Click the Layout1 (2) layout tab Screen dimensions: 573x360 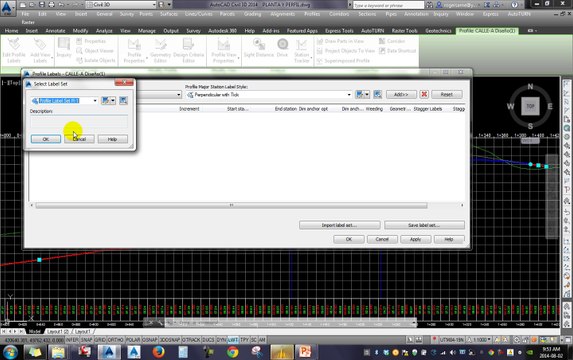pos(58,331)
